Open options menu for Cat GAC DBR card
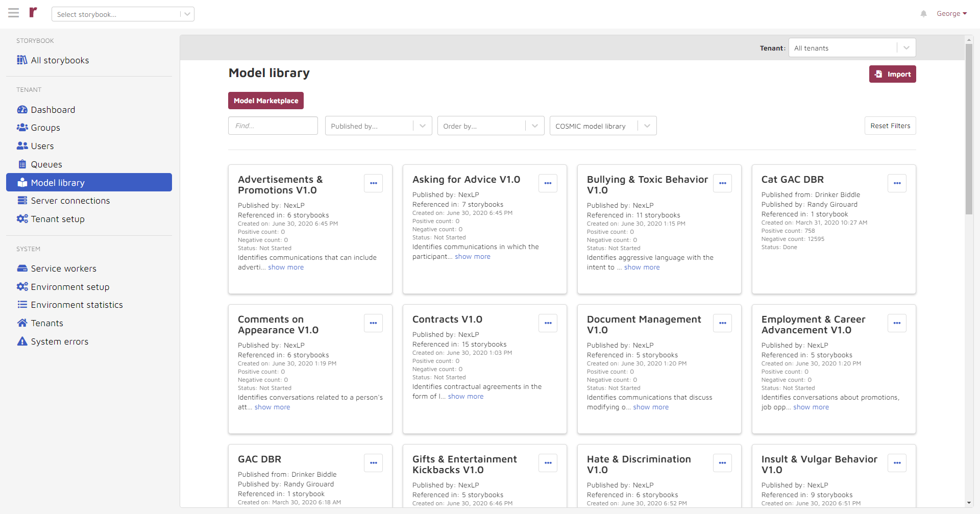 click(897, 183)
